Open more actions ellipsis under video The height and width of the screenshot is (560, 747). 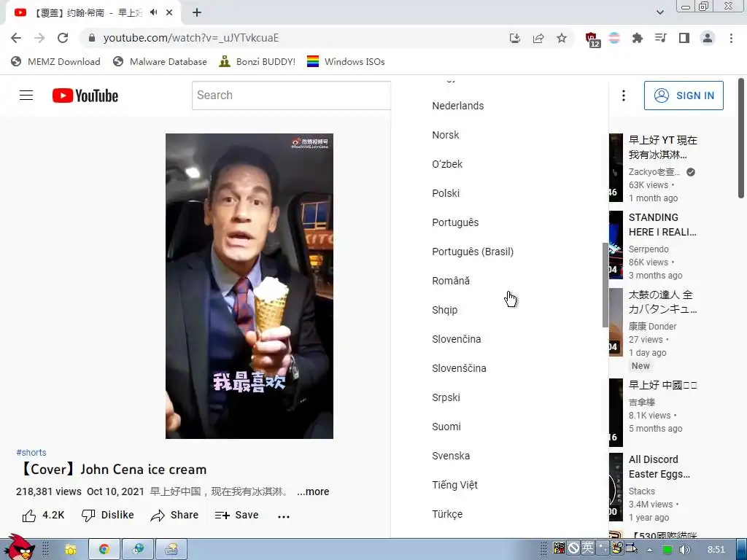click(284, 516)
